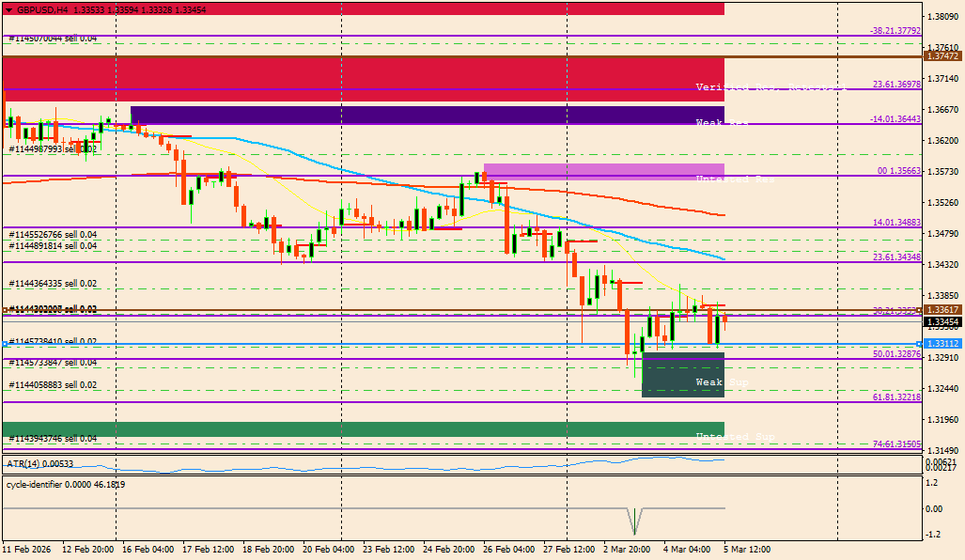The height and width of the screenshot is (560, 965).
Task: Select the black current price tag 1.33454
Action: (x=942, y=322)
